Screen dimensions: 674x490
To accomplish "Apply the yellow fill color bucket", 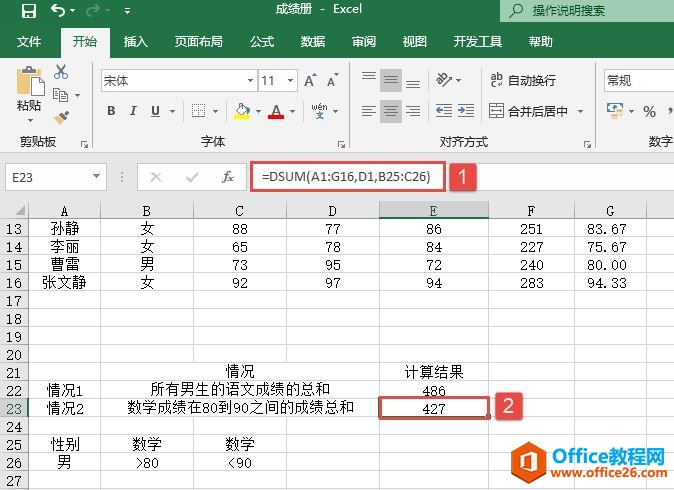I will [x=242, y=111].
